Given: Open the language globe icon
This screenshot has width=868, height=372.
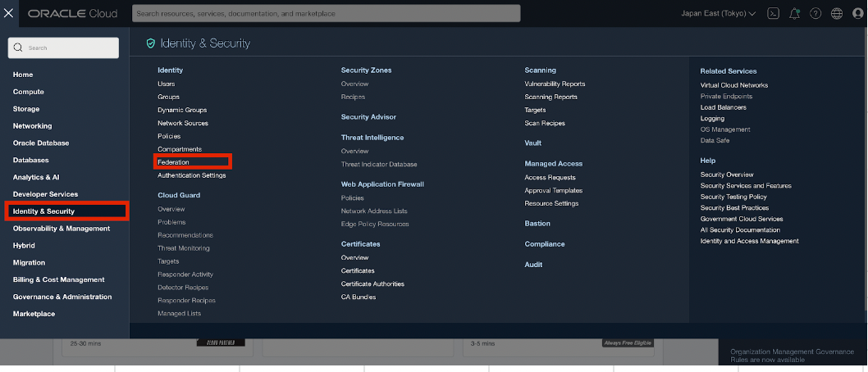Looking at the screenshot, I should [837, 13].
